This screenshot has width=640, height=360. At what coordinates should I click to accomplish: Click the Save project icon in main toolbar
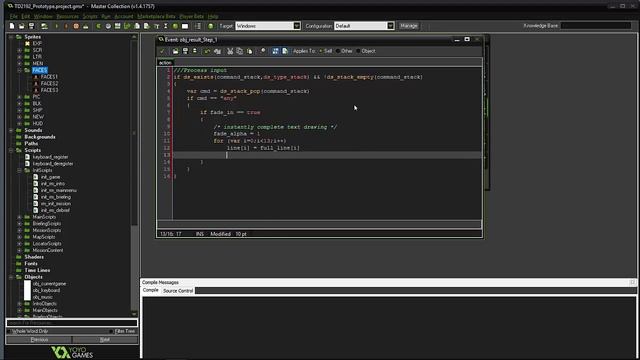coord(31,26)
